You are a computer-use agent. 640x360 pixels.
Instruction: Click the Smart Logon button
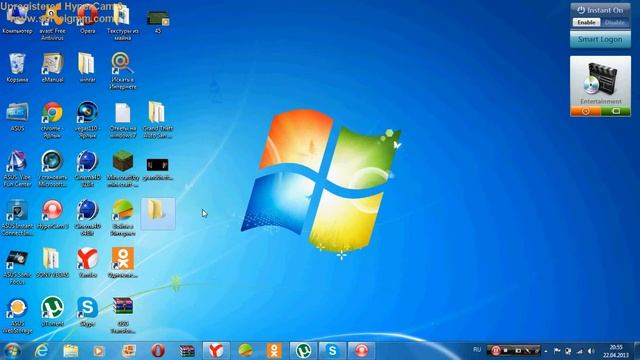[600, 40]
